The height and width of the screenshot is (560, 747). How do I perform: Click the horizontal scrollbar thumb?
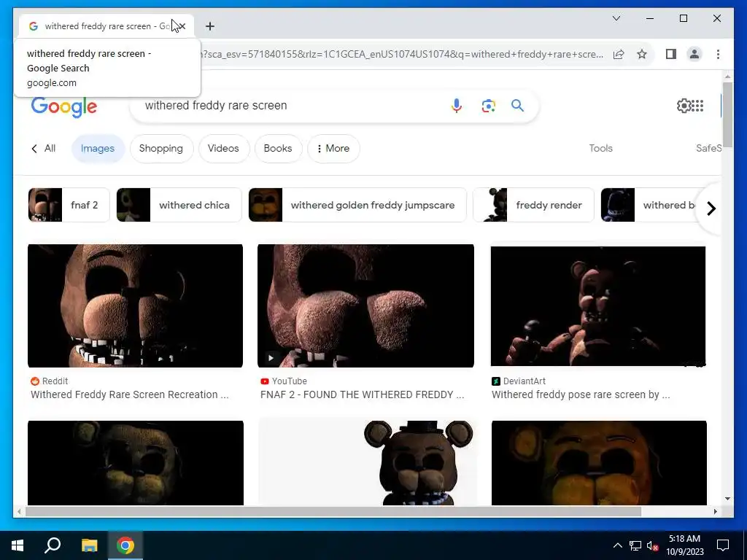[333, 511]
